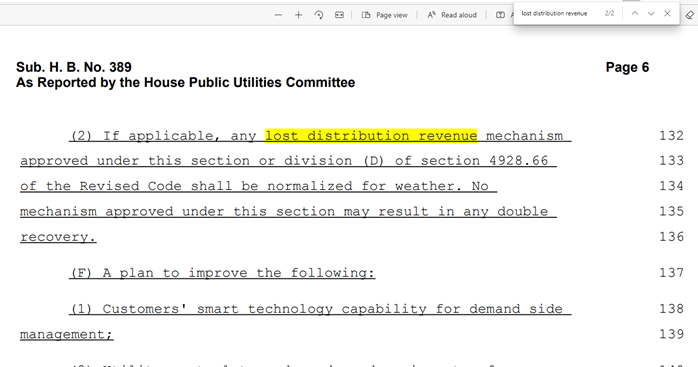This screenshot has height=367, width=698.
Task: Click line number 135
Action: point(671,211)
